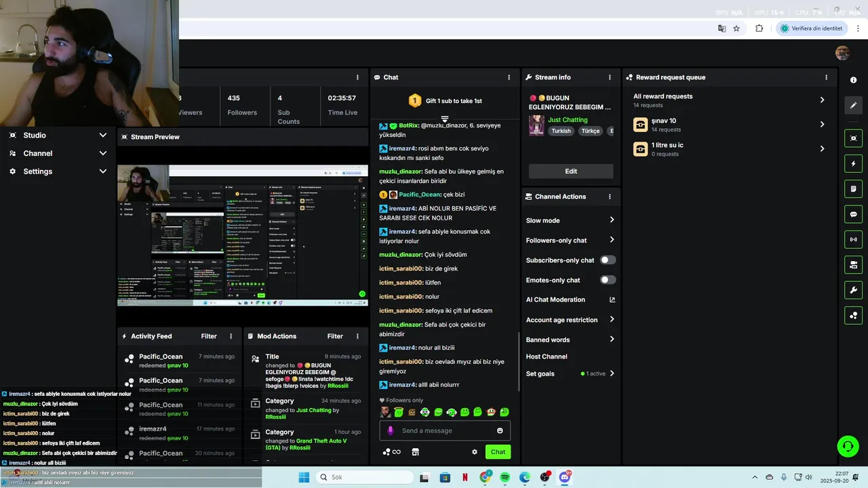The image size is (868, 488).
Task: Select the pencil edit layout icon
Action: point(853,105)
